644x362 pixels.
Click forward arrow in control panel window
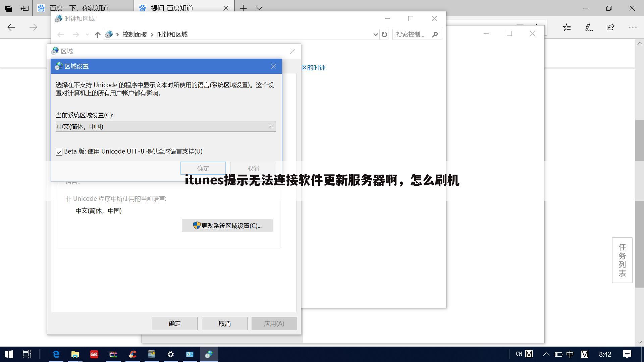click(x=76, y=35)
